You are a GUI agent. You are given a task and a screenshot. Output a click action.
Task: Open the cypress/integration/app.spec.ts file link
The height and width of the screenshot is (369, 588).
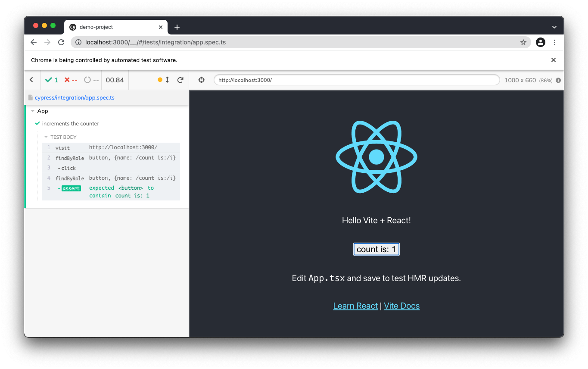[75, 98]
